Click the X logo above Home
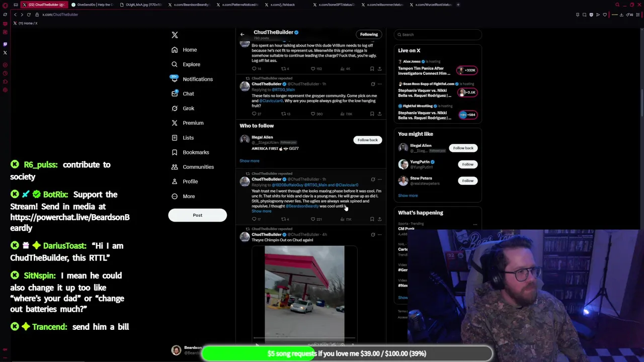 click(175, 35)
